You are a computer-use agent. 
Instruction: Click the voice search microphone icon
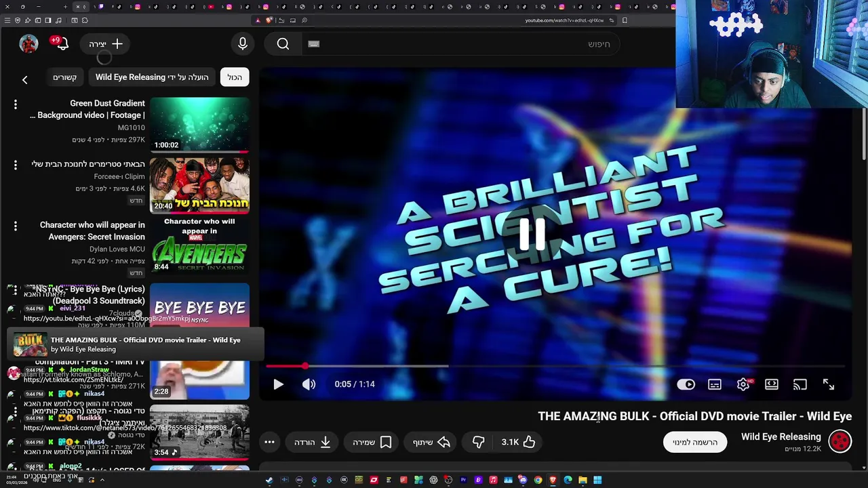243,44
